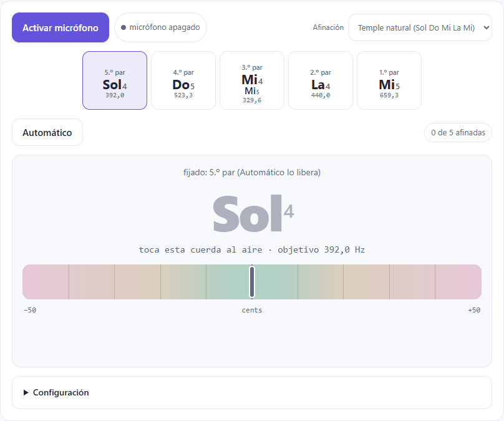The image size is (504, 421).
Task: Select the 5.º par Sol4 string
Action: pos(115,80)
